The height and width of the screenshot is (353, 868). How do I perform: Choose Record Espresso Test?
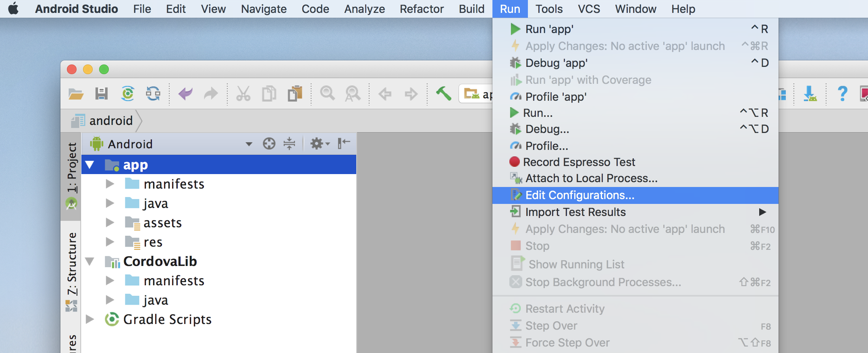pyautogui.click(x=635, y=162)
